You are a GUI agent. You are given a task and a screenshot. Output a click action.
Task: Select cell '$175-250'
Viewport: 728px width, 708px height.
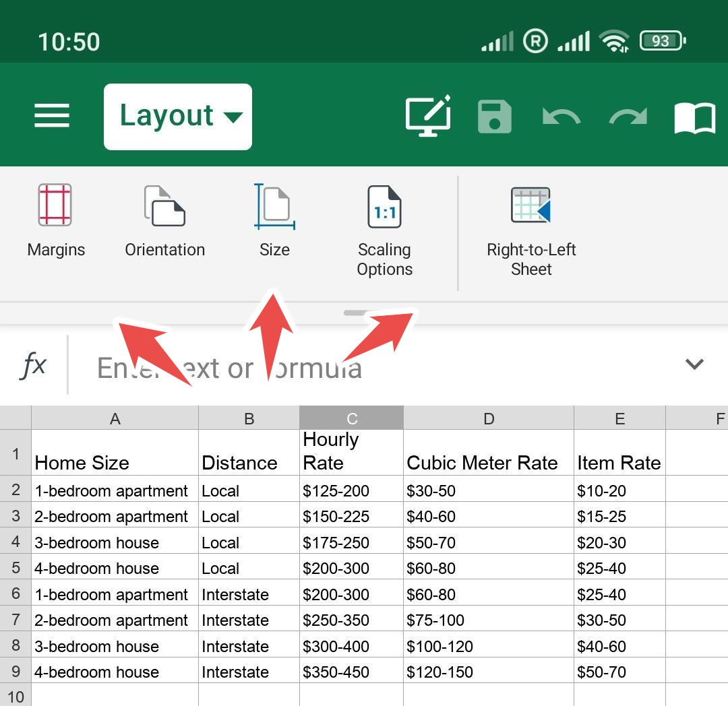[351, 541]
